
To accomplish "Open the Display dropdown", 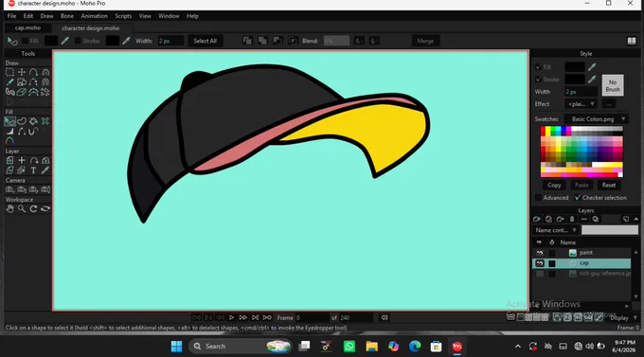I will coord(623,317).
